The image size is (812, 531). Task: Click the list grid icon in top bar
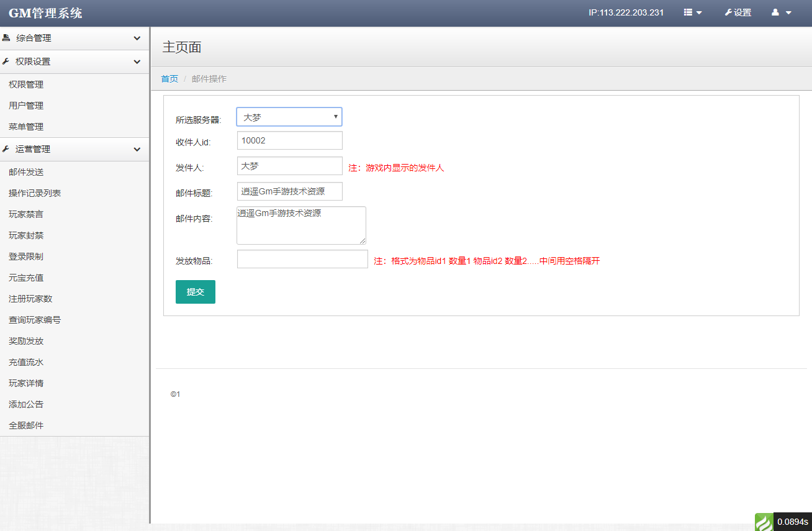coord(689,12)
